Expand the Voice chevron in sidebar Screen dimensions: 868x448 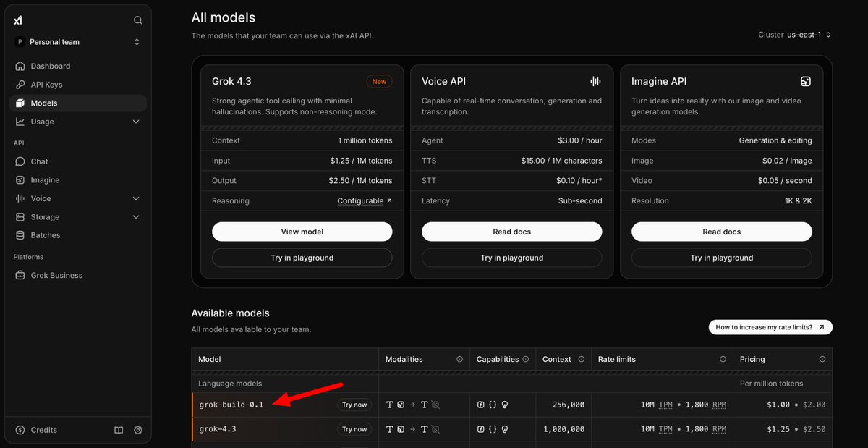pyautogui.click(x=136, y=198)
